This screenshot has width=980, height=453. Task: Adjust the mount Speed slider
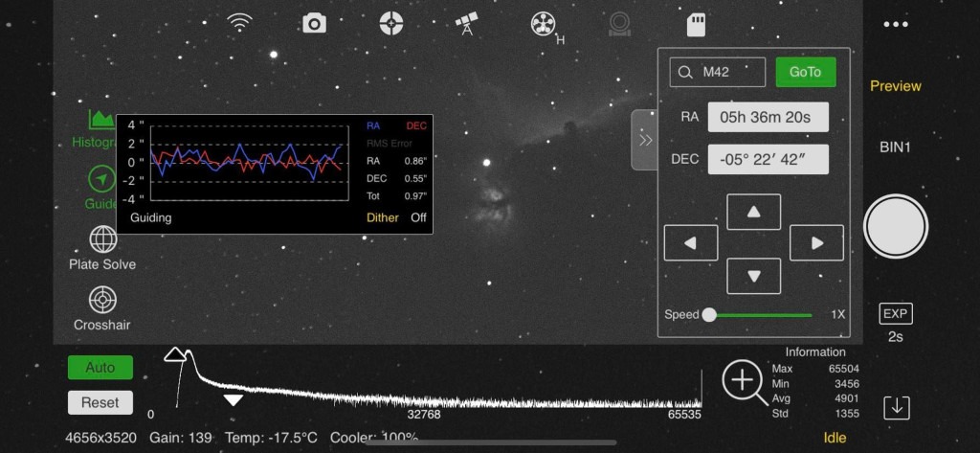pos(710,314)
